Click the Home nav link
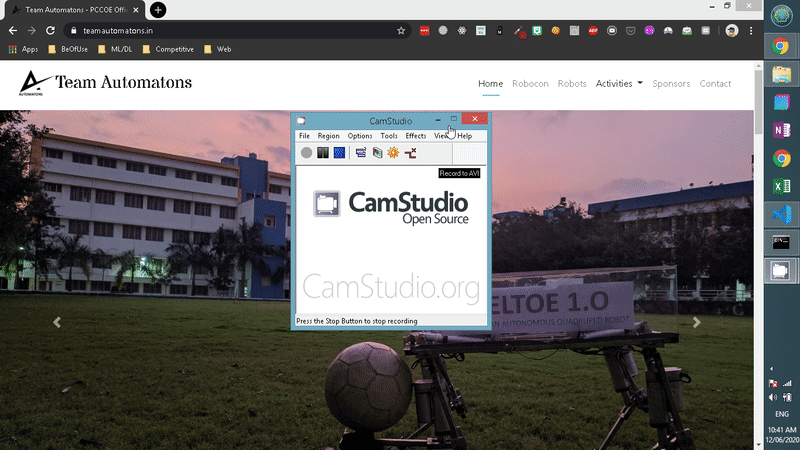The image size is (800, 450). click(x=490, y=84)
